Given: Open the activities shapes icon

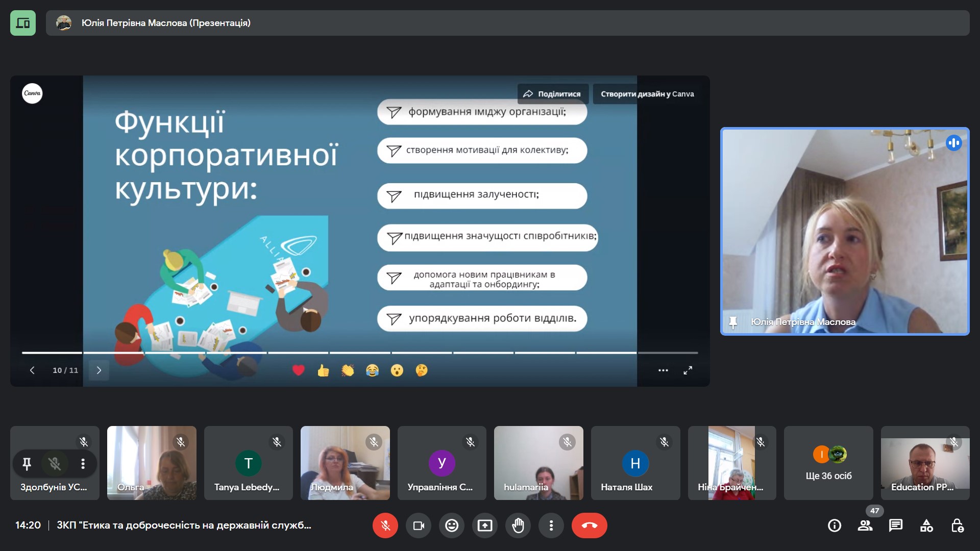Looking at the screenshot, I should (x=926, y=525).
